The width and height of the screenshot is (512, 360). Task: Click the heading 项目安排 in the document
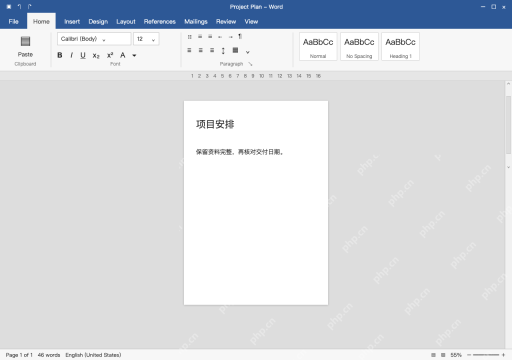pos(215,124)
